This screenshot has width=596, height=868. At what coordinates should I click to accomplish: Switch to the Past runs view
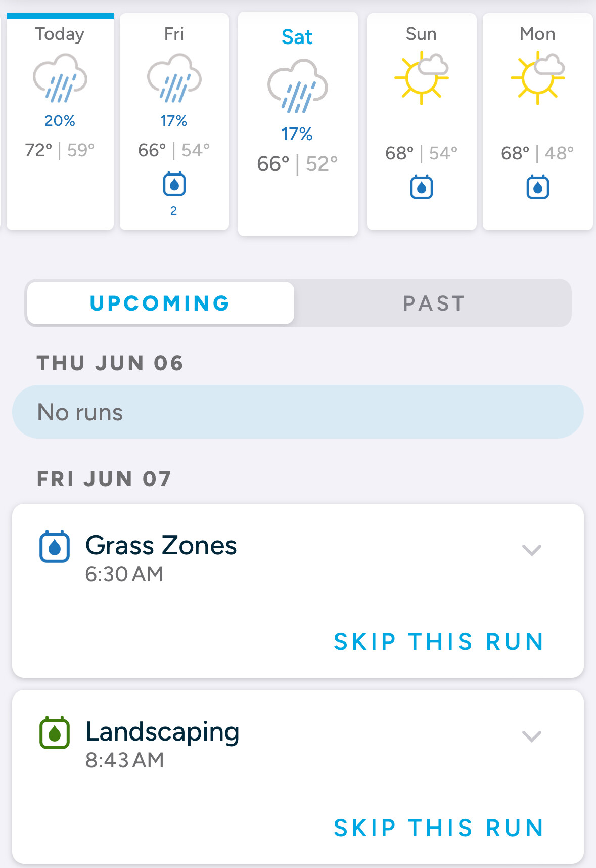click(x=434, y=303)
